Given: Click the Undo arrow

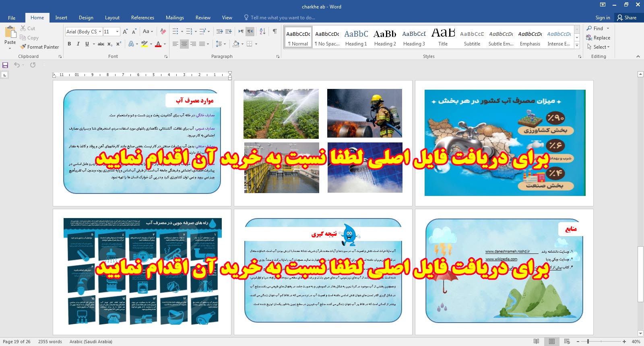Looking at the screenshot, I should click(x=17, y=65).
